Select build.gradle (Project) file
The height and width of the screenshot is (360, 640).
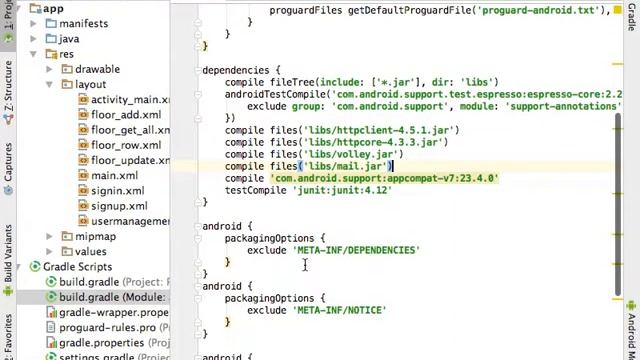[114, 282]
